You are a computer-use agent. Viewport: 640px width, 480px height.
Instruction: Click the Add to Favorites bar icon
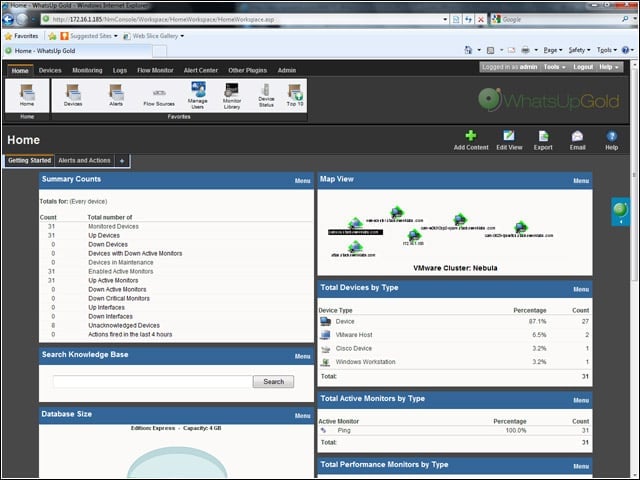pyautogui.click(x=52, y=36)
